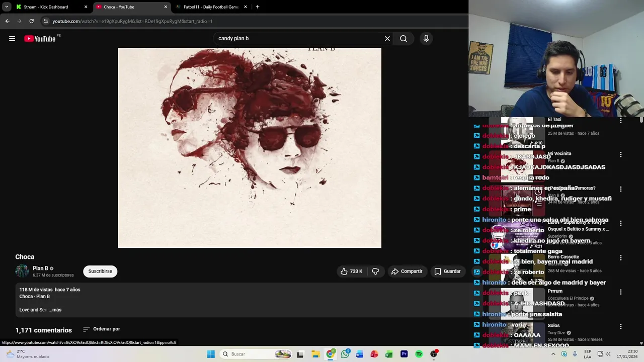Open Task View on the taskbar

[300, 354]
